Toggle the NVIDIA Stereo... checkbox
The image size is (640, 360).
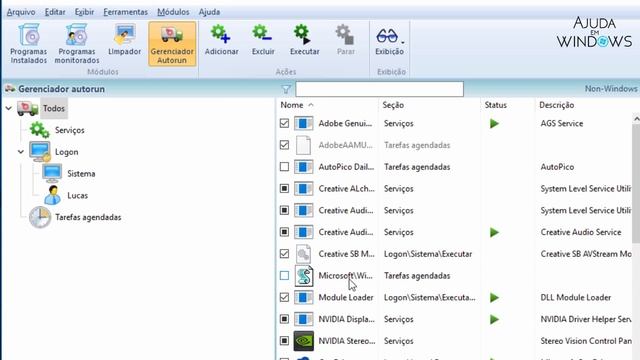(284, 341)
